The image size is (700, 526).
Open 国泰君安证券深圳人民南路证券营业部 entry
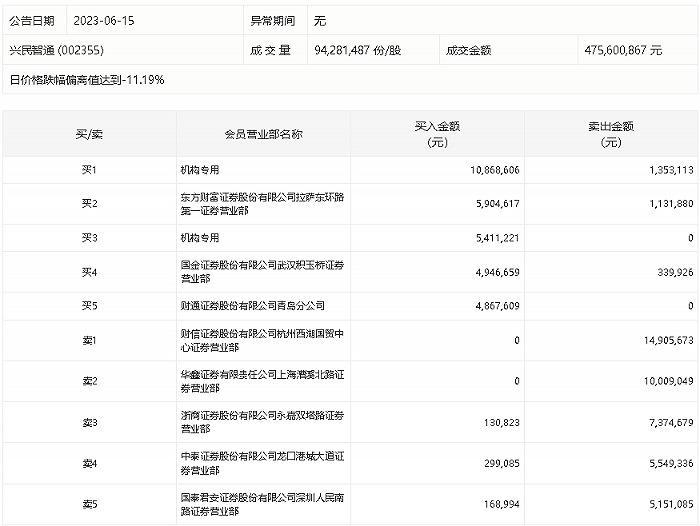pyautogui.click(x=257, y=504)
